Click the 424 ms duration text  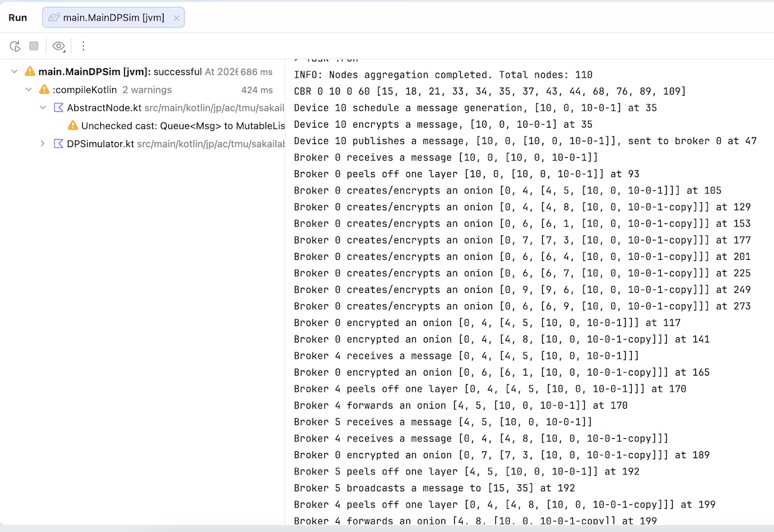[x=257, y=90]
